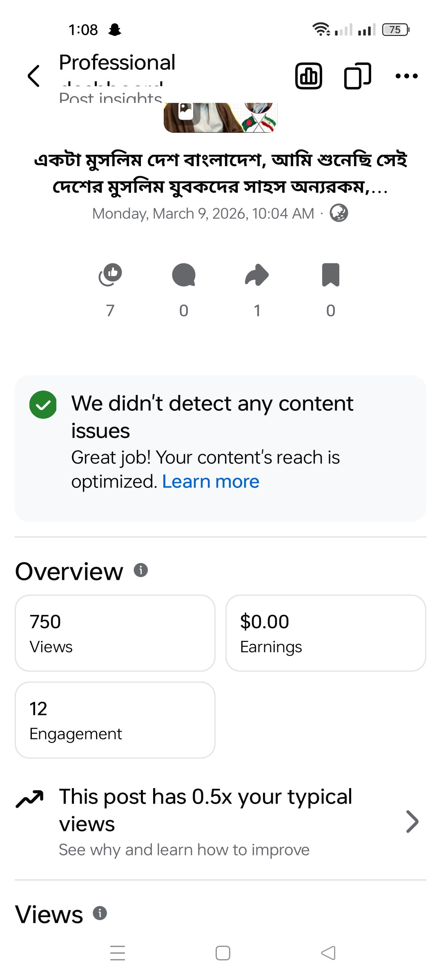Open the 750 Views card
The width and height of the screenshot is (441, 980).
point(115,633)
